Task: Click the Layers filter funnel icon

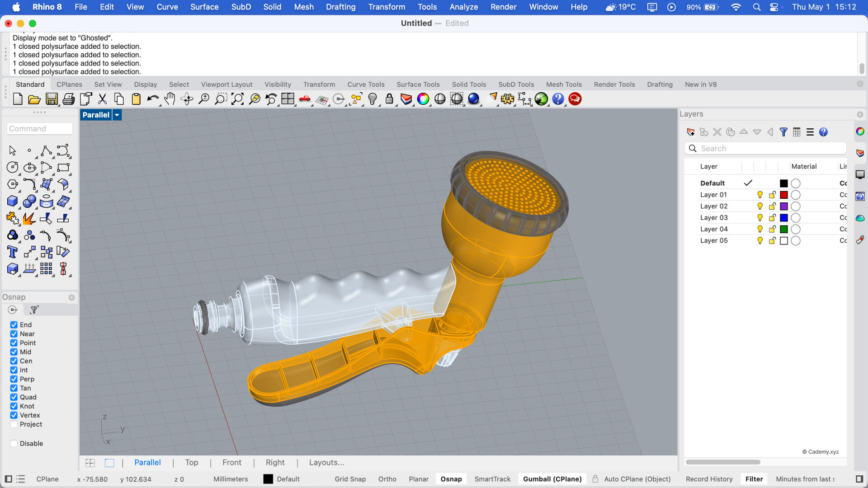Action: tap(783, 132)
